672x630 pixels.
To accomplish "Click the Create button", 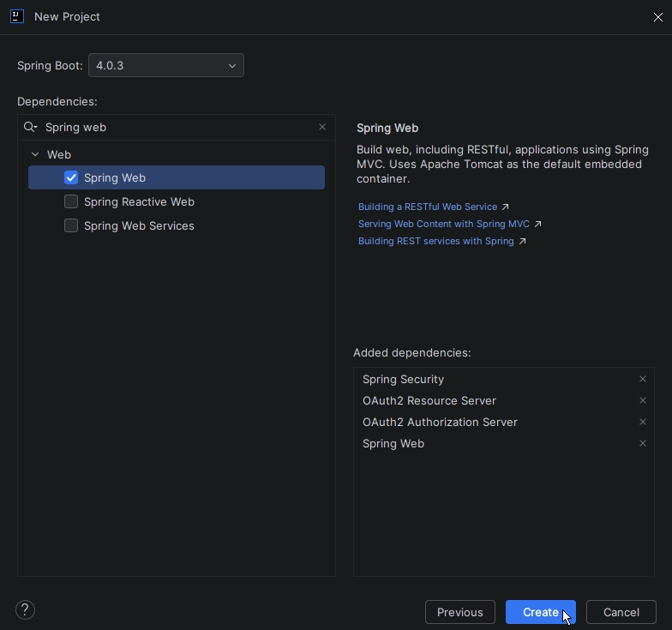I will coord(540,612).
